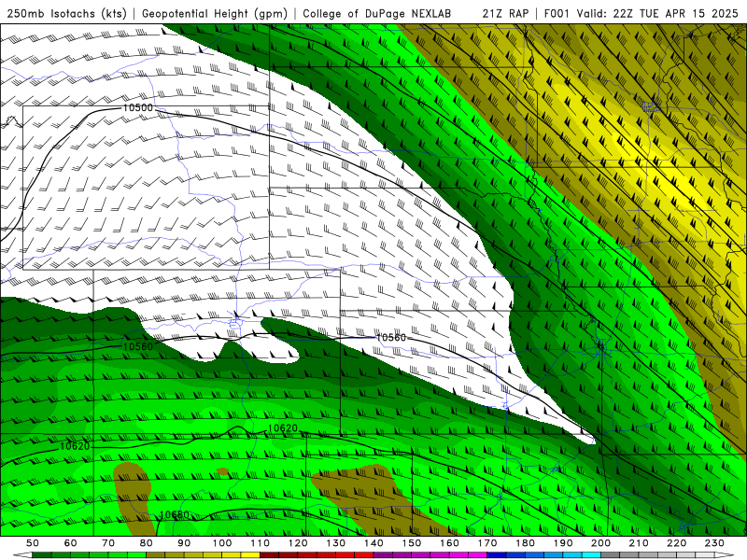This screenshot has height=560, width=747.
Task: Click the cyan swatch left of 200
Action: pyautogui.click(x=592, y=555)
